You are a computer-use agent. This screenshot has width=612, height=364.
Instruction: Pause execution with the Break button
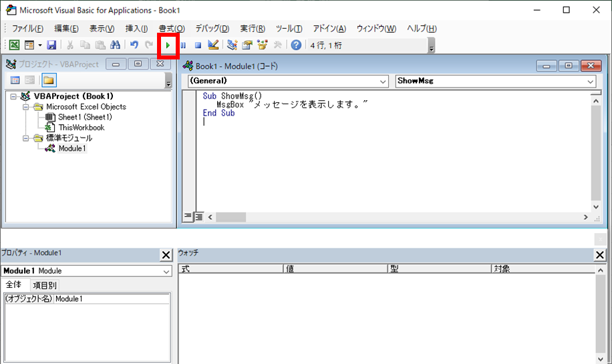tap(183, 45)
